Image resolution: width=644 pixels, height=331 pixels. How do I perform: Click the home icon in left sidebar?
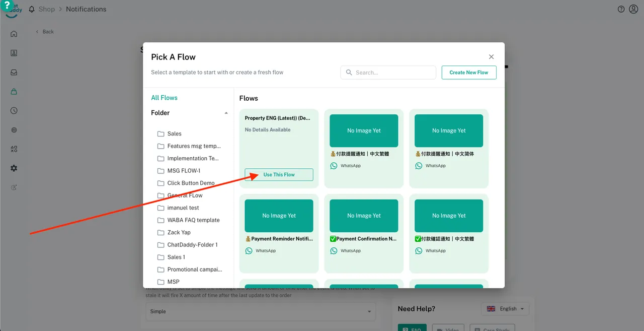pos(14,34)
